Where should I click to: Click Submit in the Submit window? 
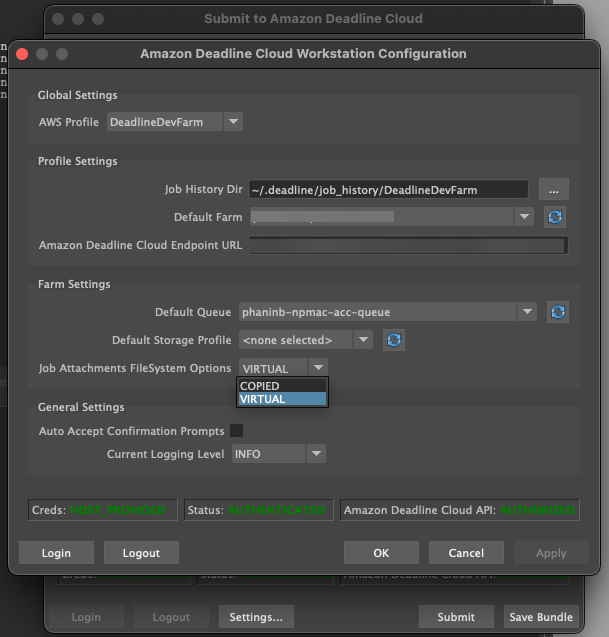click(x=456, y=617)
